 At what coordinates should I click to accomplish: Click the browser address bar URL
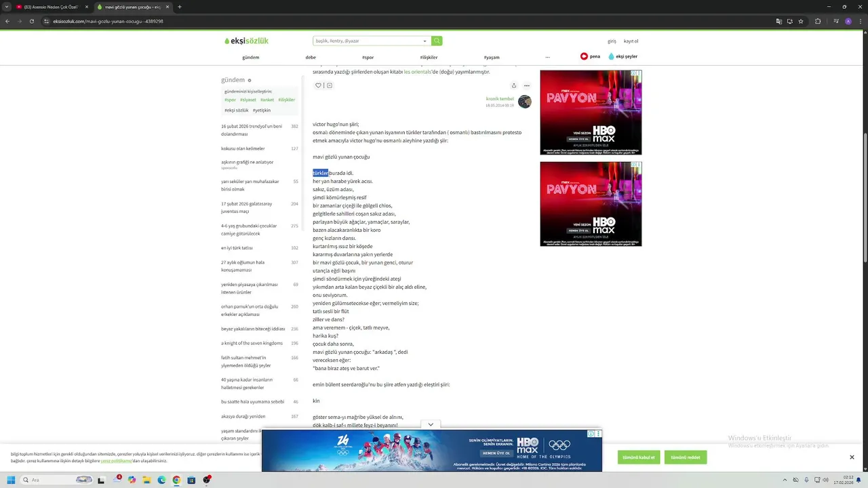tap(108, 21)
